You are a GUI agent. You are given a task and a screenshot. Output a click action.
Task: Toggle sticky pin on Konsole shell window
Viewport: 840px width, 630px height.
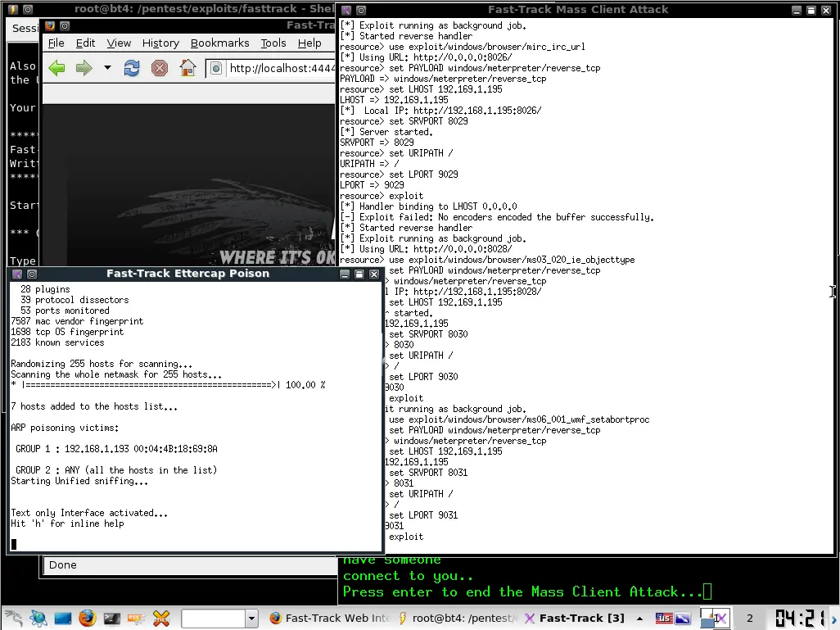28,9
